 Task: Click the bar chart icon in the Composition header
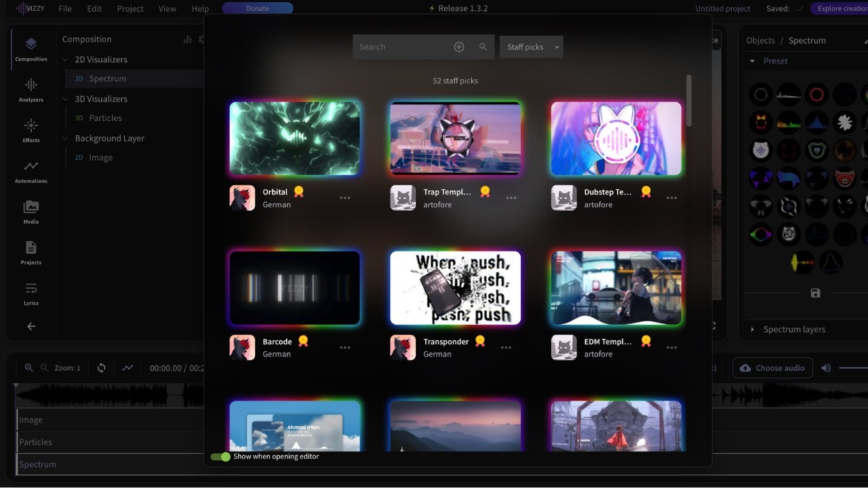(x=188, y=39)
